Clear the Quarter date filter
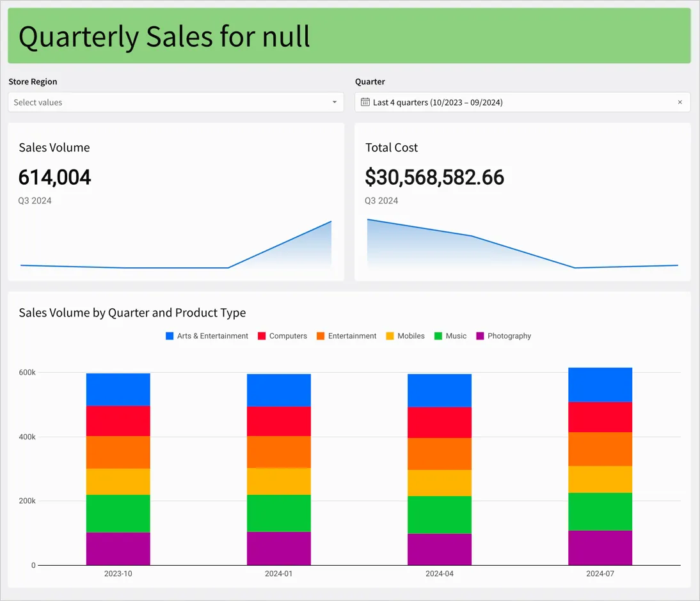This screenshot has height=601, width=700. 680,102
